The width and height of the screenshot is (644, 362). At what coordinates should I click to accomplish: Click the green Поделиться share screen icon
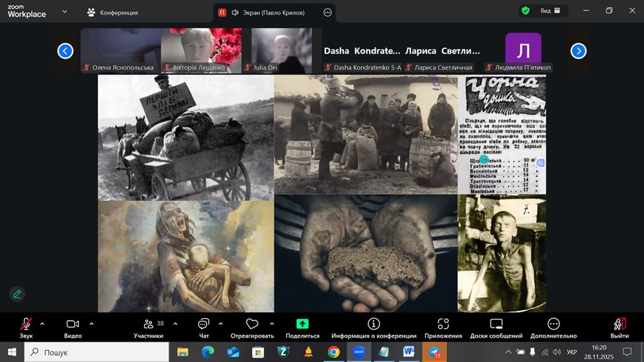click(x=302, y=324)
